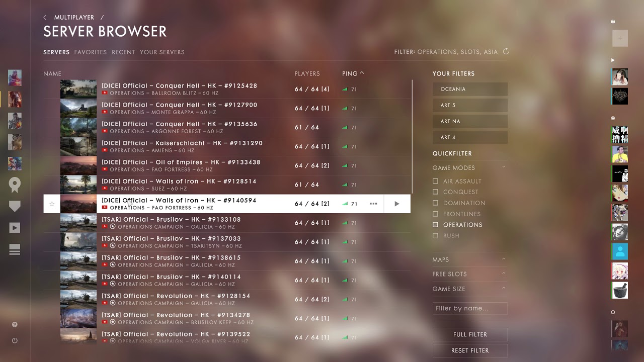Open the video play sidebar icon

coord(15,228)
